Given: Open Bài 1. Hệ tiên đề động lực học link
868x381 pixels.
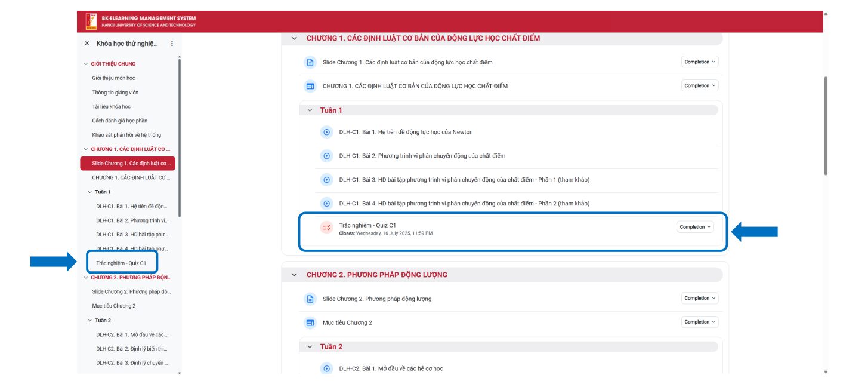Looking at the screenshot, I should [406, 132].
